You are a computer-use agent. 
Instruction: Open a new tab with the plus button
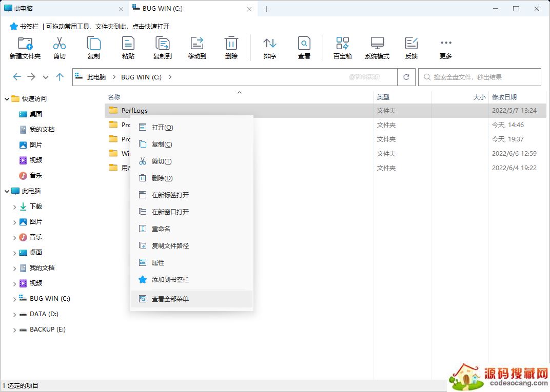tap(267, 9)
